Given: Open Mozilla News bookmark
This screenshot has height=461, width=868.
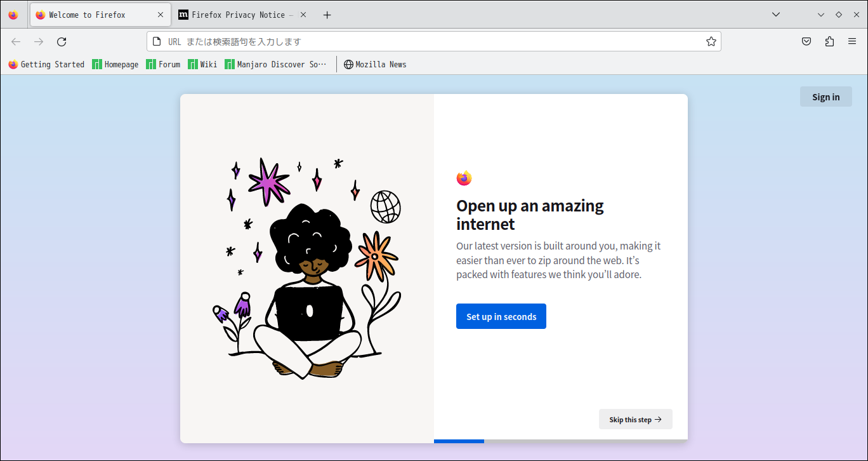Looking at the screenshot, I should (375, 64).
